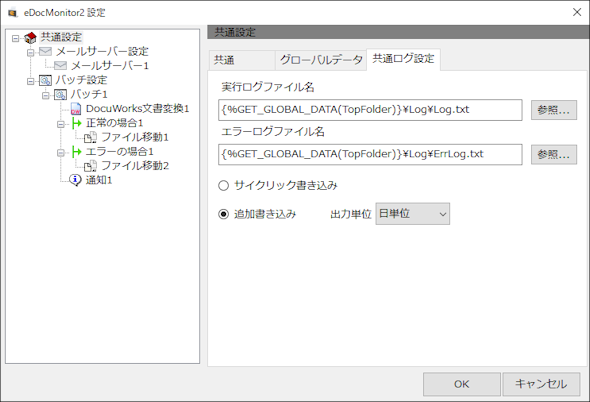Select the envelope icon beside メールサーバー設定
Screen dimensions: 590x402
pyautogui.click(x=46, y=51)
